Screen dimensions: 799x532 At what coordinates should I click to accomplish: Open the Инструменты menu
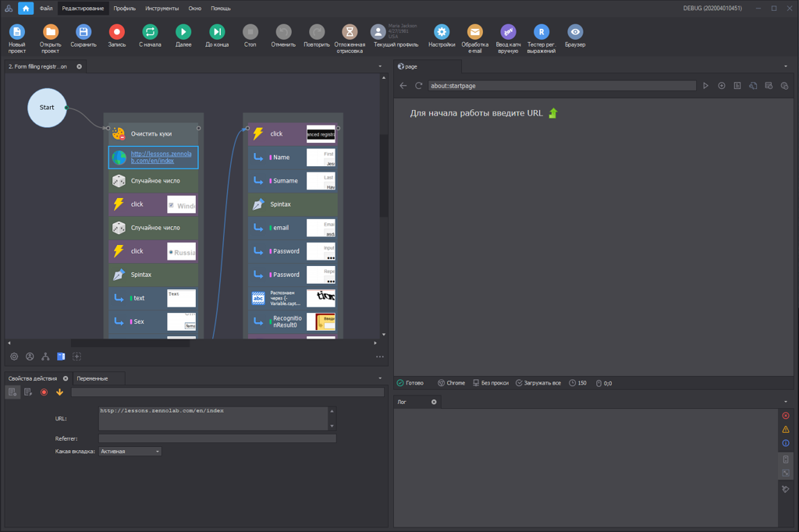click(162, 9)
